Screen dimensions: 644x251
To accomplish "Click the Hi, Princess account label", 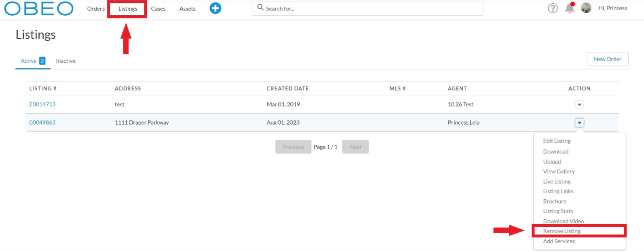I will tap(613, 8).
